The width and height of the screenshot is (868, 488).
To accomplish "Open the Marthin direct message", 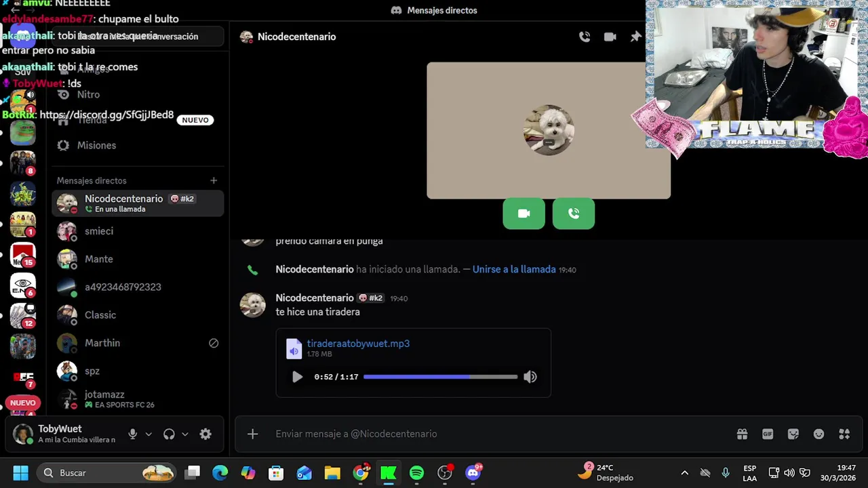I will pos(138,343).
